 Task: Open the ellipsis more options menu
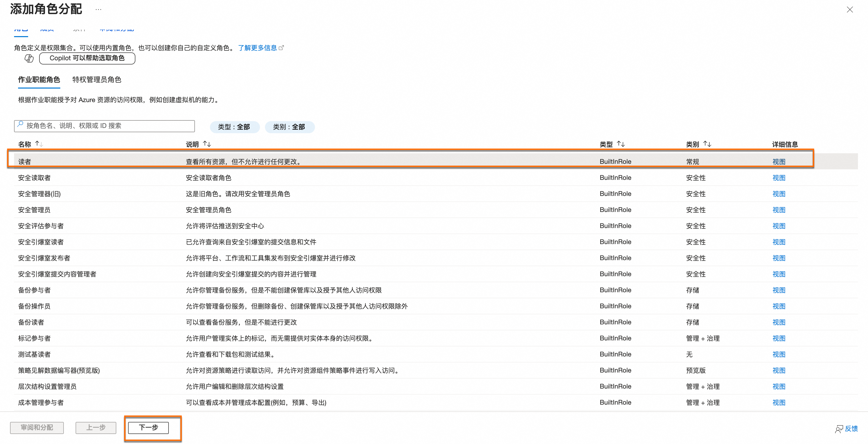tap(98, 10)
